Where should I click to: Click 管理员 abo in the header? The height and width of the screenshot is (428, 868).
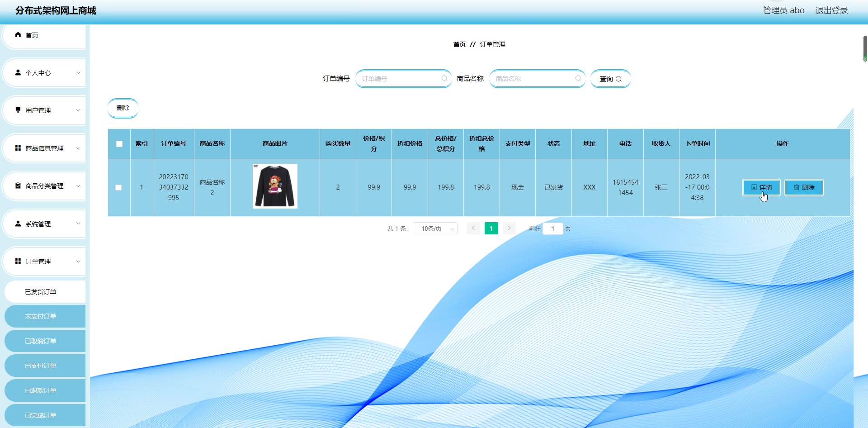[783, 10]
